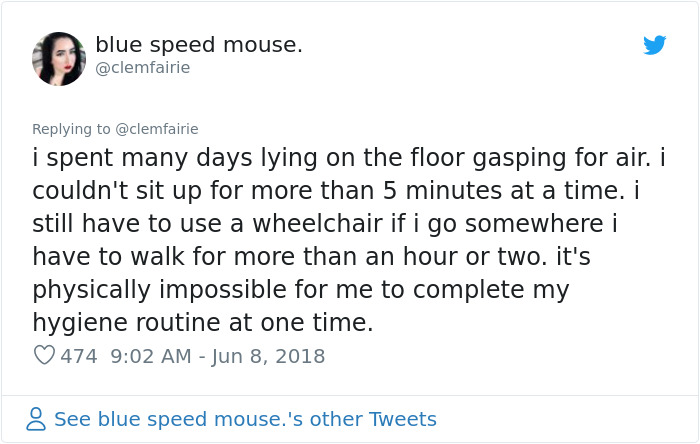Click the Twitter bird logo
This screenshot has height=444, width=700.
[x=655, y=45]
